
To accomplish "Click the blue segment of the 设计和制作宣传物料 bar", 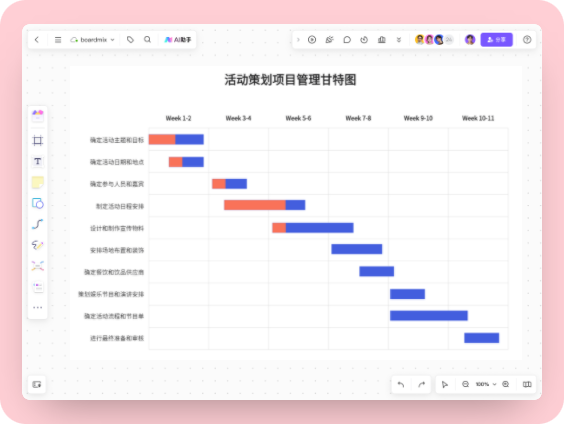I will tap(319, 228).
